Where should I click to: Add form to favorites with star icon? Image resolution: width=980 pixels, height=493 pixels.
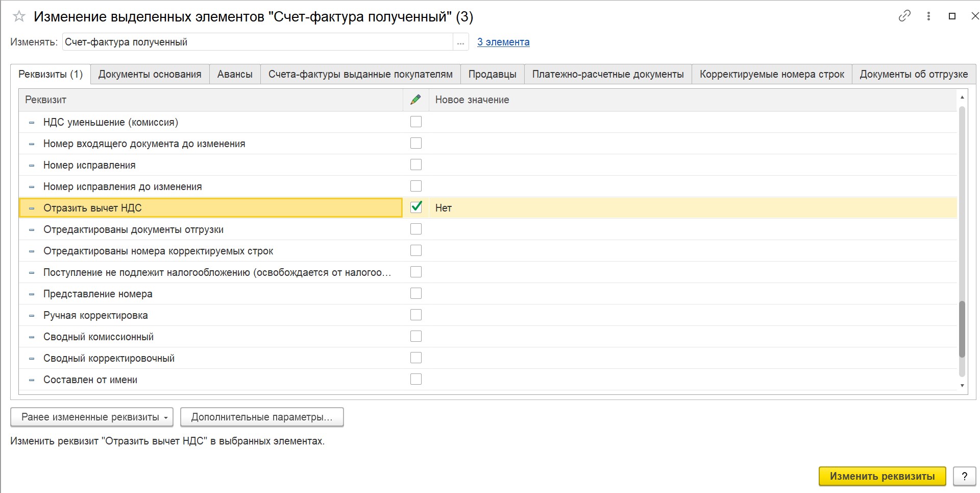pyautogui.click(x=19, y=17)
